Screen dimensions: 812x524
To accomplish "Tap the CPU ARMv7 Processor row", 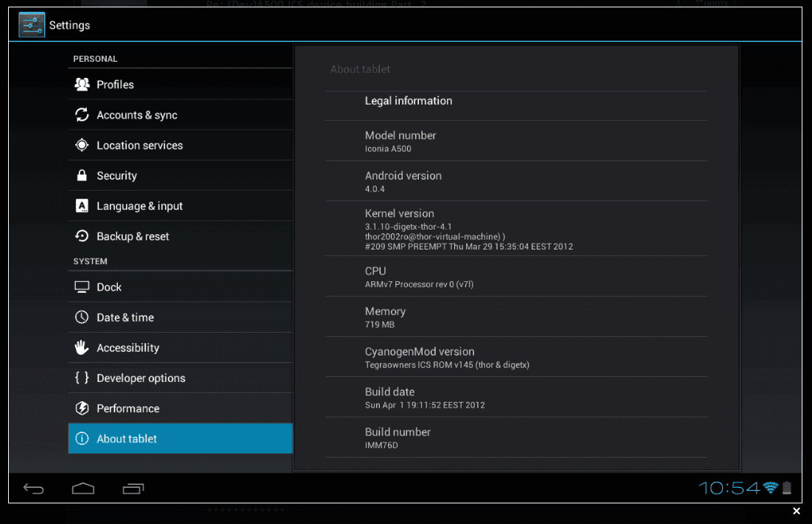I will [516, 277].
